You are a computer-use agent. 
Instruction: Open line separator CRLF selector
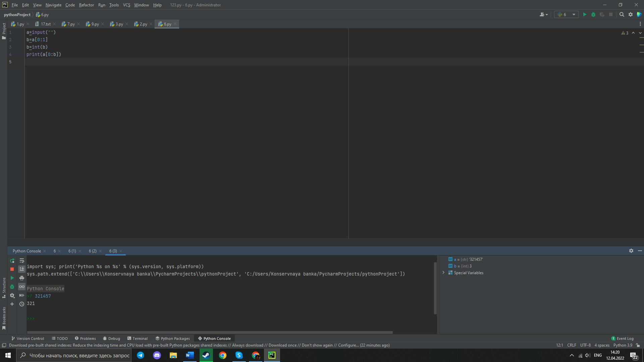[x=572, y=345]
